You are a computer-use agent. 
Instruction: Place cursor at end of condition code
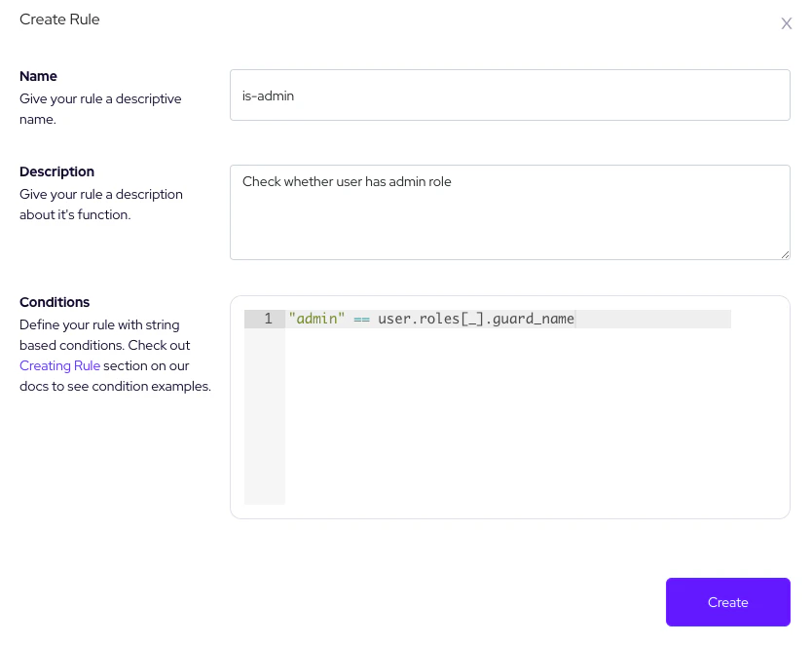tap(575, 319)
